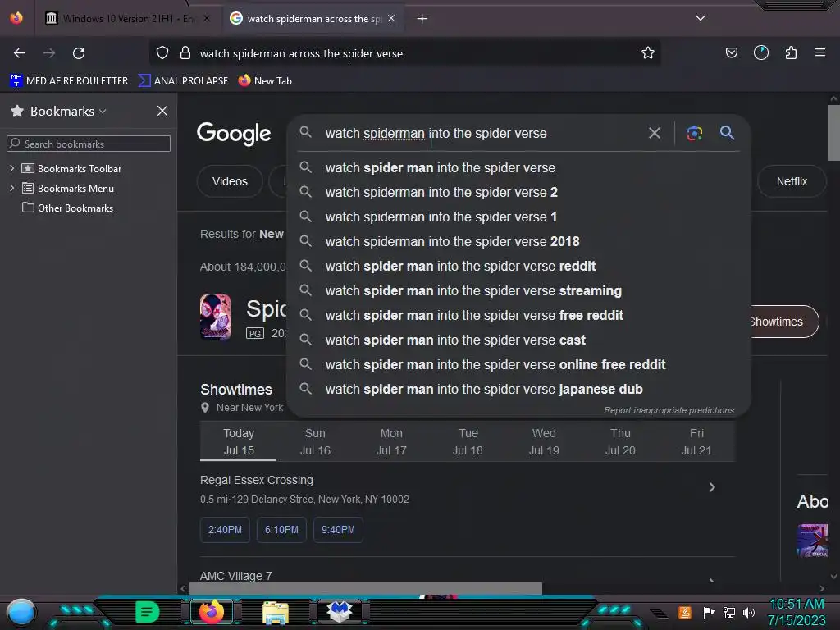Choose suggestion ending with 'online free reddit'
This screenshot has height=630, width=840.
point(518,365)
